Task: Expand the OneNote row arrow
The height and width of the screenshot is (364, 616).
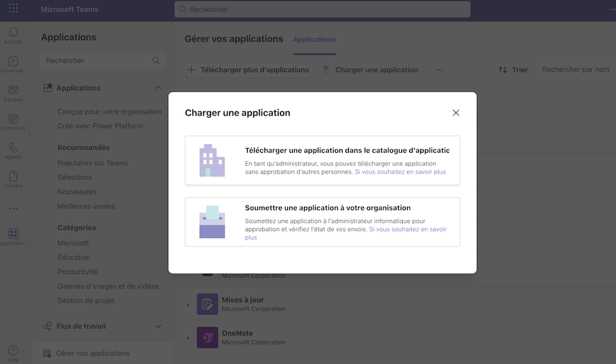Action: (x=188, y=338)
